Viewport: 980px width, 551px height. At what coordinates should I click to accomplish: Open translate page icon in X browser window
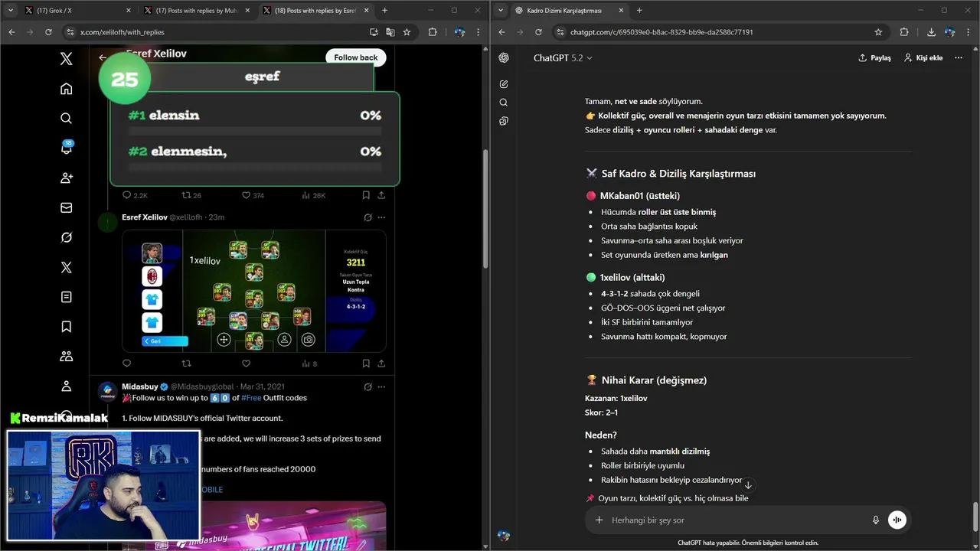pyautogui.click(x=390, y=32)
